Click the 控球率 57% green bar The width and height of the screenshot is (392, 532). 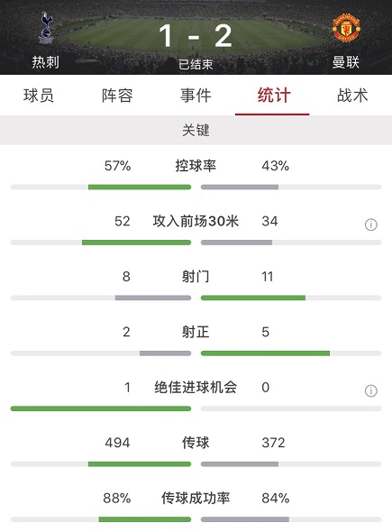coord(140,187)
